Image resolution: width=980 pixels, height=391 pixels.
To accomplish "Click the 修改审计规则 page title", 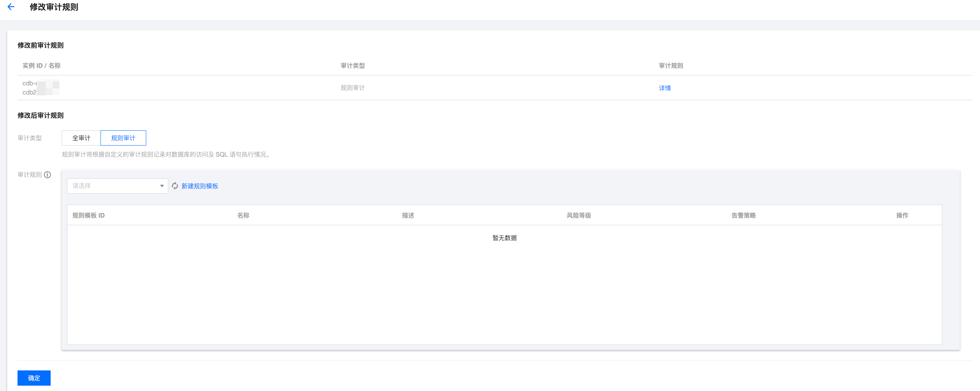I will click(x=54, y=7).
